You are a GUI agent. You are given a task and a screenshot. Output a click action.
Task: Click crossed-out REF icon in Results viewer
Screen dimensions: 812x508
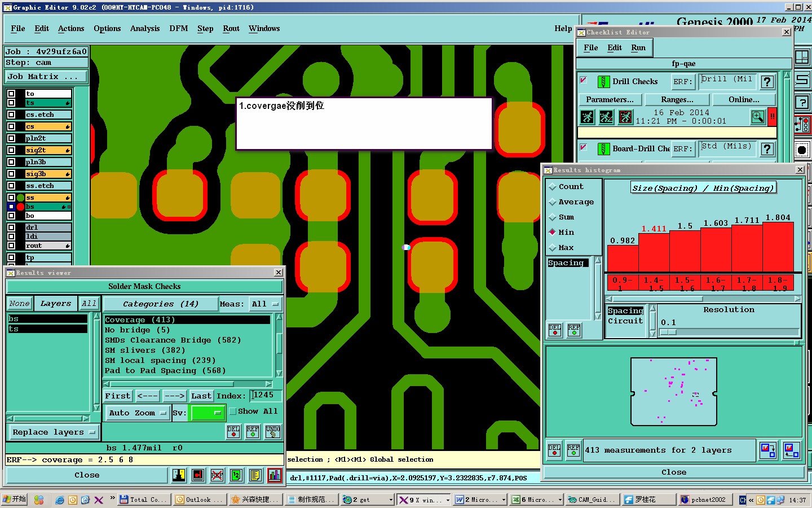(x=217, y=475)
